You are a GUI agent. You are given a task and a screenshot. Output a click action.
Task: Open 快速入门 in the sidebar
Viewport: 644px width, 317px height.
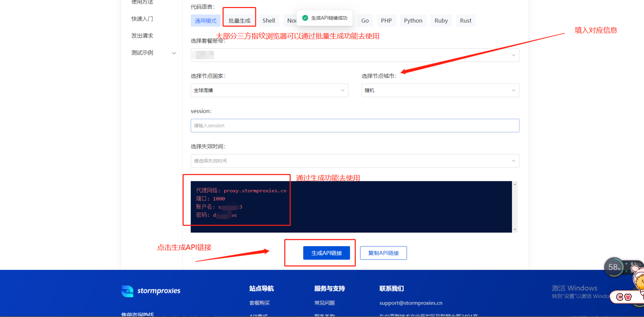click(142, 19)
